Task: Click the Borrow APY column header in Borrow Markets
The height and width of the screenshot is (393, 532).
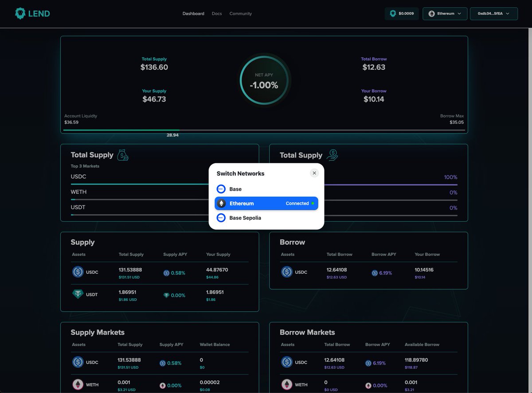Action: point(378,345)
